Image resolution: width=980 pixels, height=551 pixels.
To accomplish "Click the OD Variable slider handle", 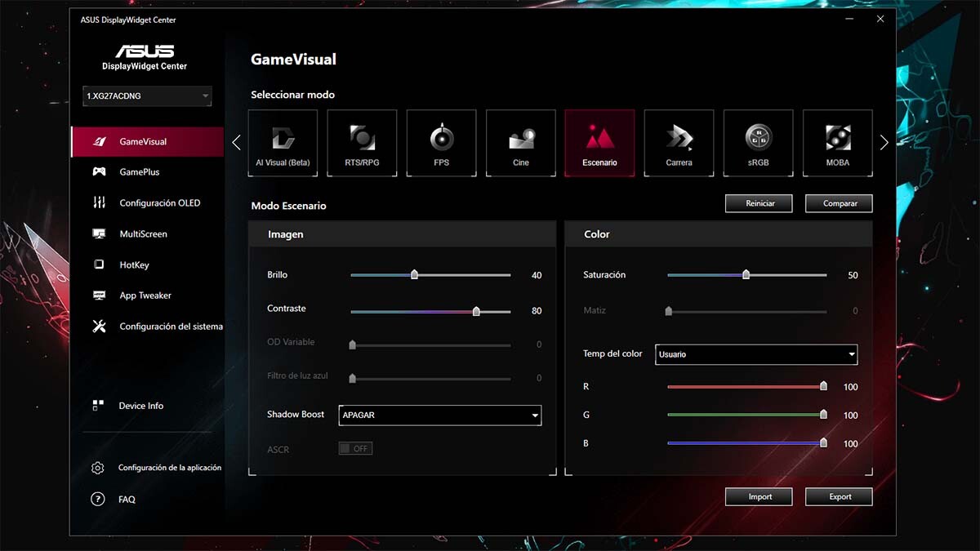I will coord(353,344).
